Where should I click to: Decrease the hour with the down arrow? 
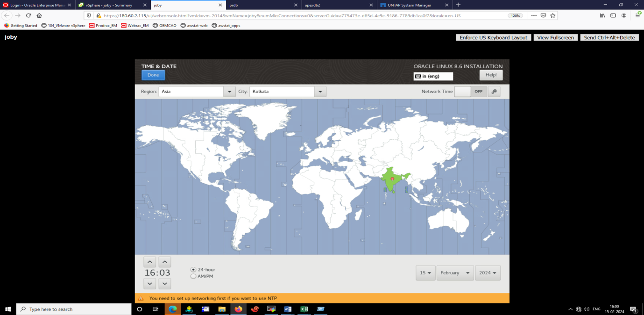pos(149,284)
